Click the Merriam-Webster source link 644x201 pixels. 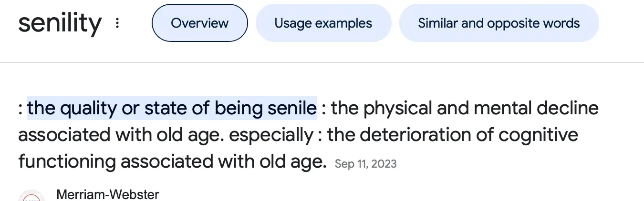[107, 194]
